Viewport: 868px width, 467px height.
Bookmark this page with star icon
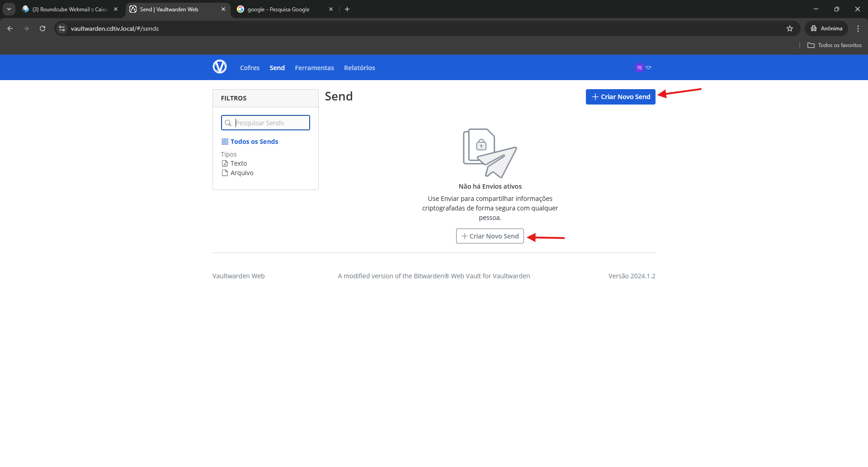[x=790, y=29]
